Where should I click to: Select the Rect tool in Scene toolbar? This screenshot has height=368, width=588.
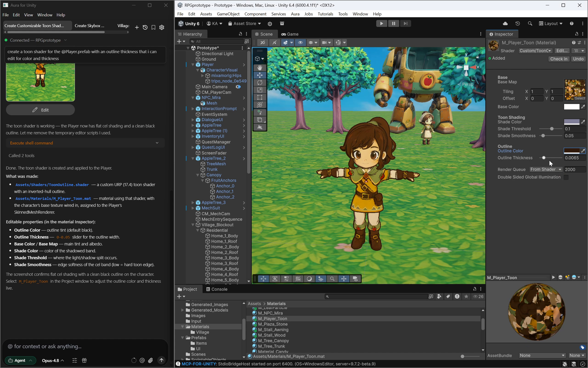(x=260, y=97)
